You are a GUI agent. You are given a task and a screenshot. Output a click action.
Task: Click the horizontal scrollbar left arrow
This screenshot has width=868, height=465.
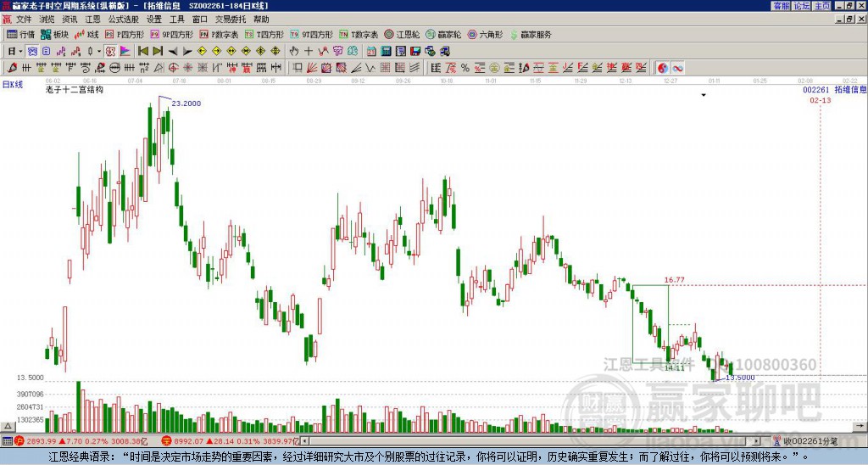pos(305,441)
